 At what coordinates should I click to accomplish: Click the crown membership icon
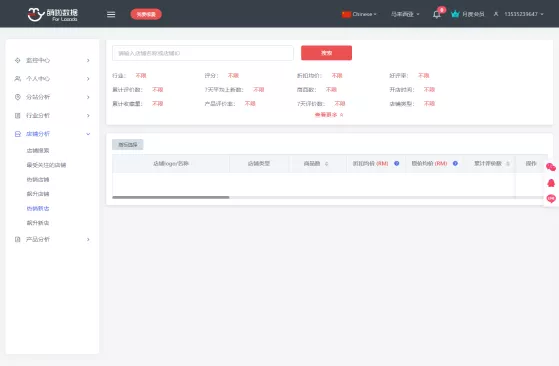coord(455,14)
